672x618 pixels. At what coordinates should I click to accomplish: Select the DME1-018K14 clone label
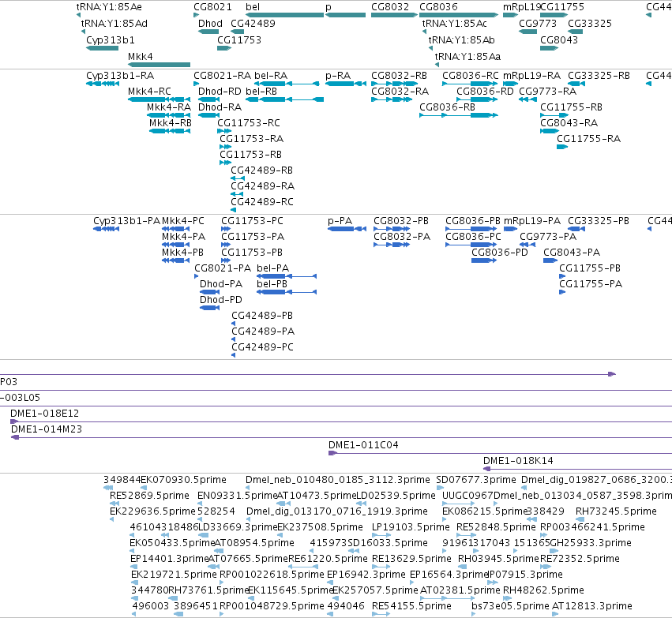click(x=518, y=461)
